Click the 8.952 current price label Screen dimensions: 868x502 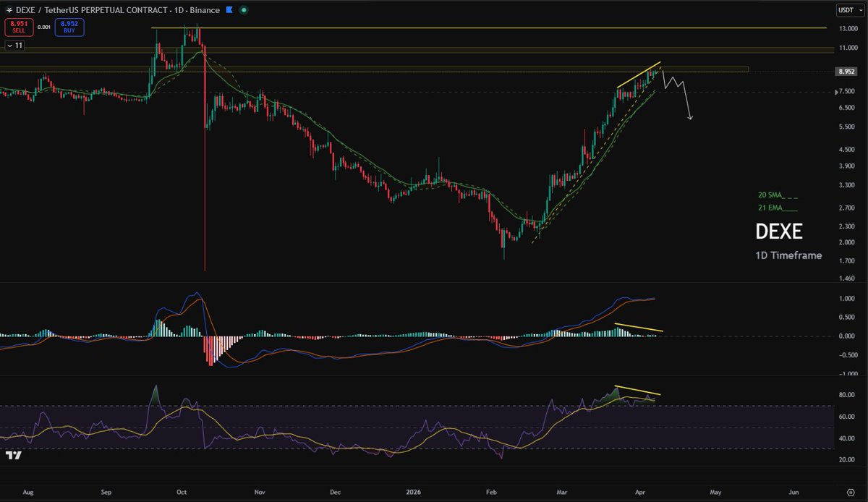(846, 72)
